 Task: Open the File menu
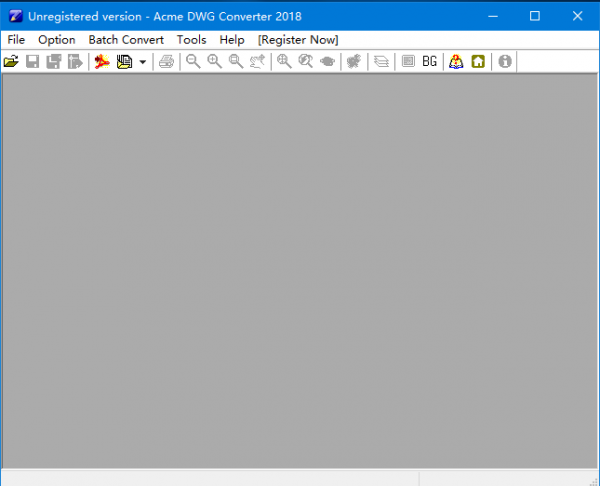(x=16, y=40)
